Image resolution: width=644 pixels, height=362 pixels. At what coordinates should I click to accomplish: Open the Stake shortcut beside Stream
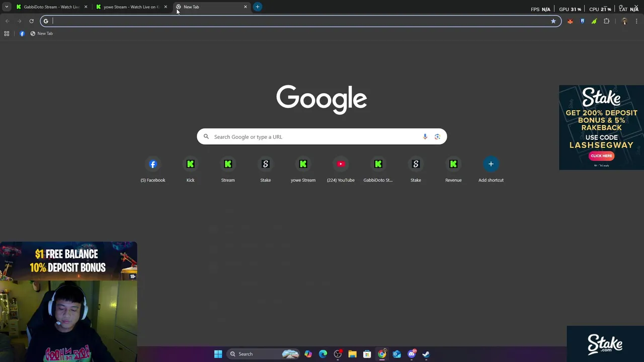click(266, 170)
